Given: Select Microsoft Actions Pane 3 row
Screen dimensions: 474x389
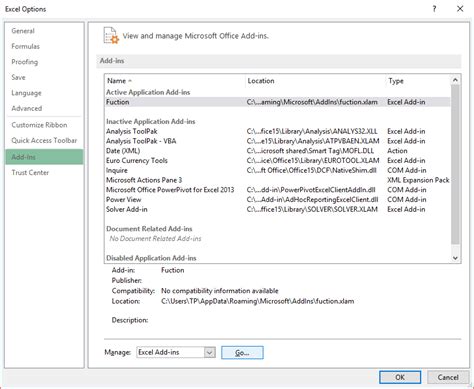Looking at the screenshot, I should (x=278, y=180).
